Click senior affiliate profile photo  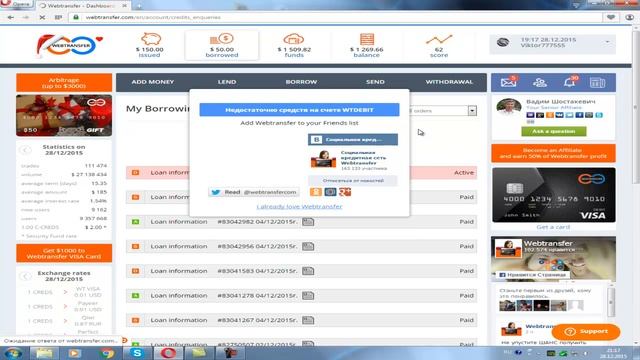click(x=509, y=107)
